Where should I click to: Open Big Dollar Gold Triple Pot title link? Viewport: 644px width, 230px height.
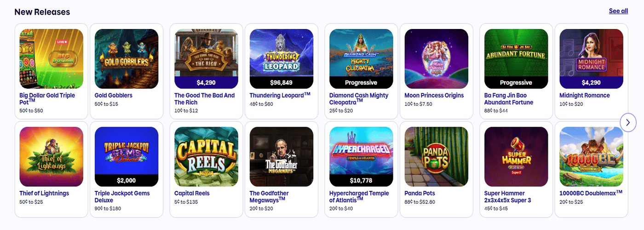pyautogui.click(x=47, y=99)
